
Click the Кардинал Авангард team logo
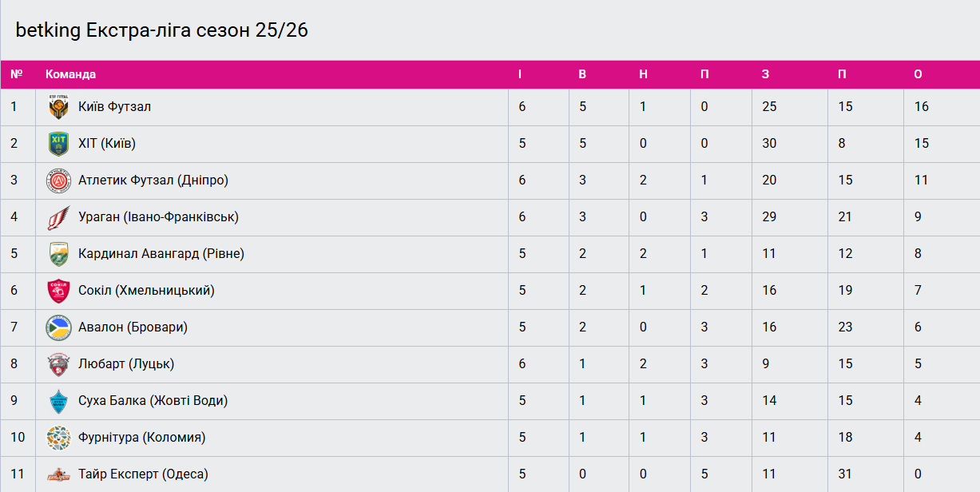coord(58,254)
